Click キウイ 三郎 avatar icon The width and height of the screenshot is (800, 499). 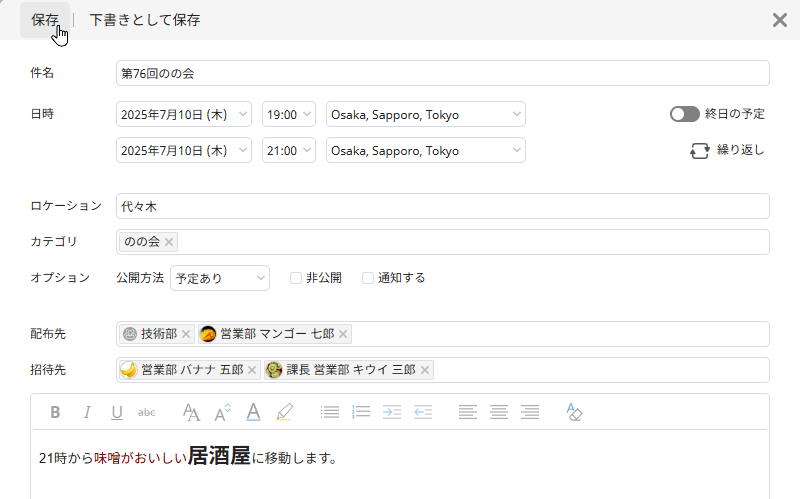point(274,369)
